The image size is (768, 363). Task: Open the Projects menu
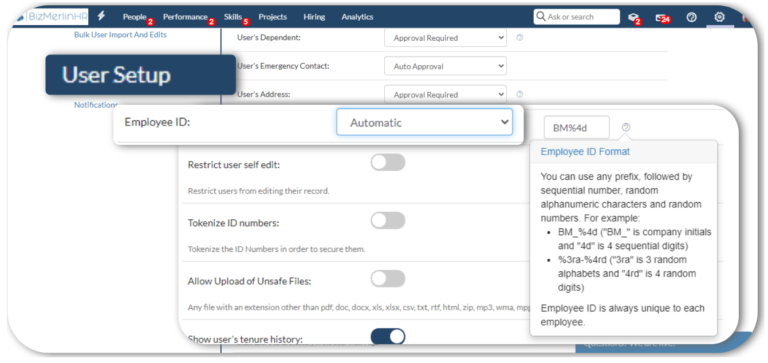pyautogui.click(x=272, y=17)
